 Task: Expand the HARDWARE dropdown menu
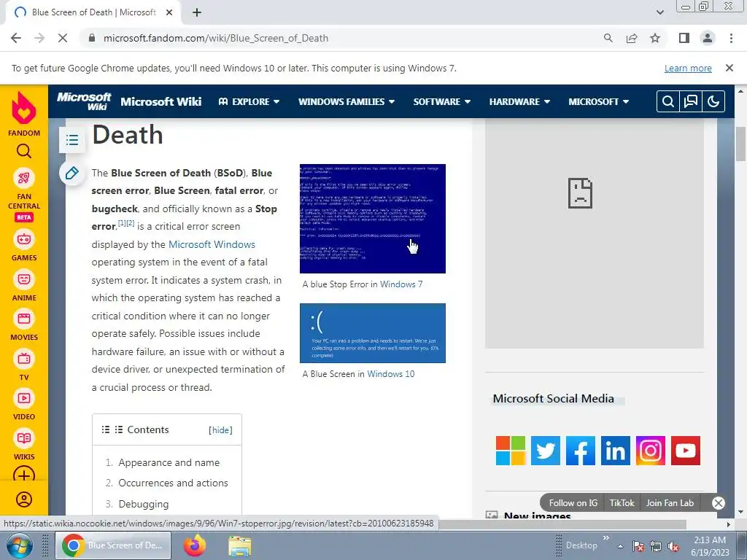pyautogui.click(x=519, y=101)
